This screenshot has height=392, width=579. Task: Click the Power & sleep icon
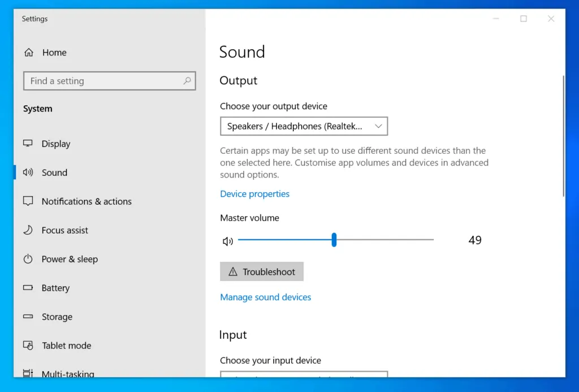[28, 259]
